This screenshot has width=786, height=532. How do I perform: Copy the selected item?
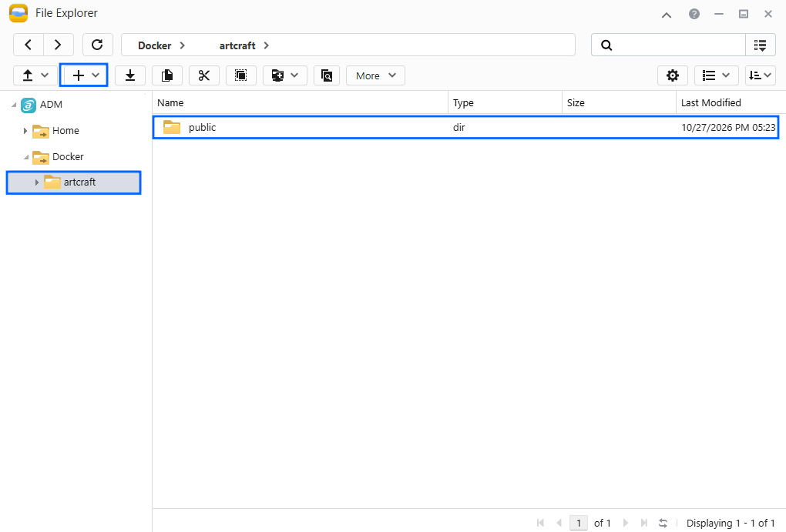tap(167, 75)
